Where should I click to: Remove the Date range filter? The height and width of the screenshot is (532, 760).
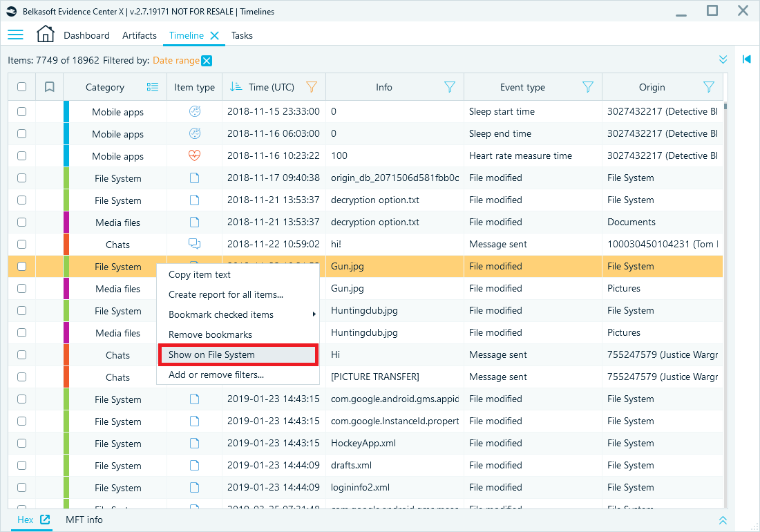pyautogui.click(x=207, y=61)
